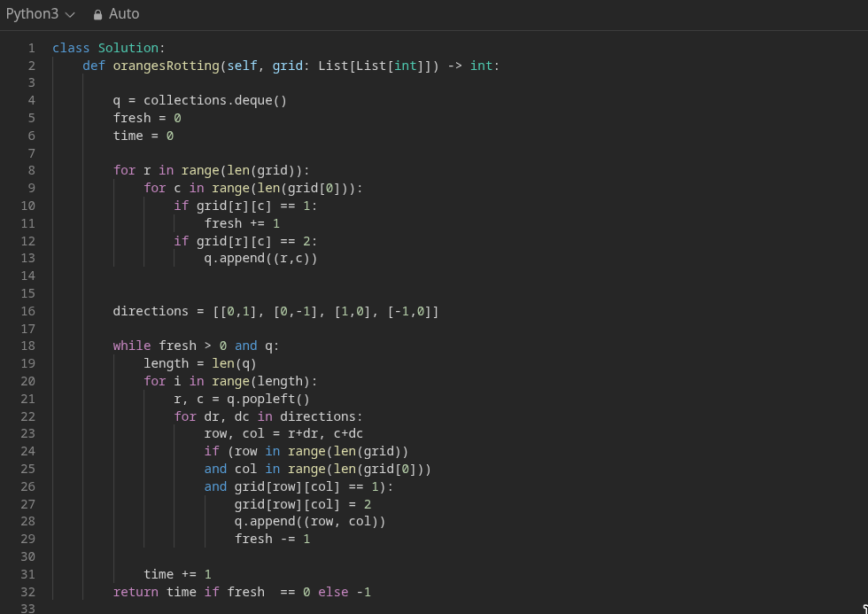Click 'row, col = r+dr, c+dc' line
This screenshot has width=868, height=614.
[x=283, y=434]
